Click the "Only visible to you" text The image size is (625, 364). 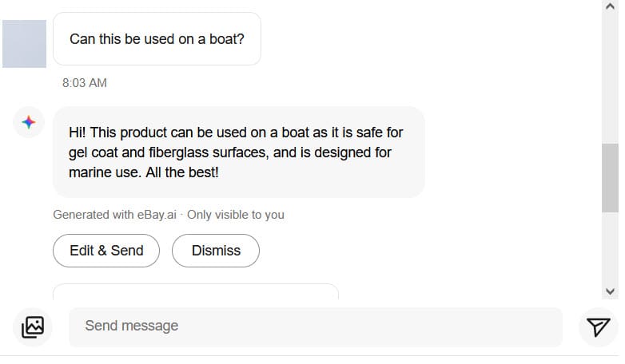coord(236,215)
